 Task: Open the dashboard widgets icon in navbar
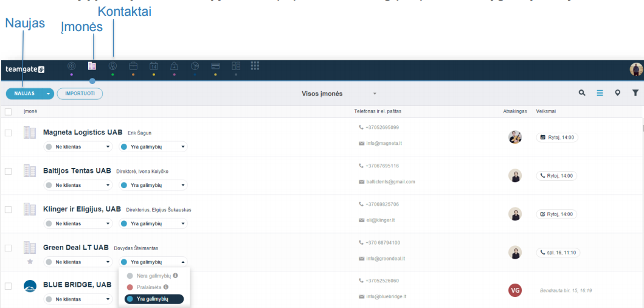click(236, 66)
